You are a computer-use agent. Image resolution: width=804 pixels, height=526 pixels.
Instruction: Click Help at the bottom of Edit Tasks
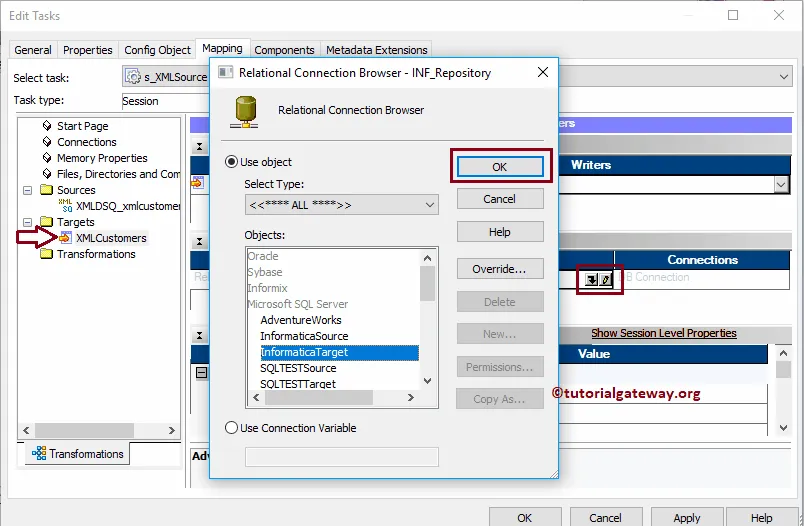pos(762,517)
